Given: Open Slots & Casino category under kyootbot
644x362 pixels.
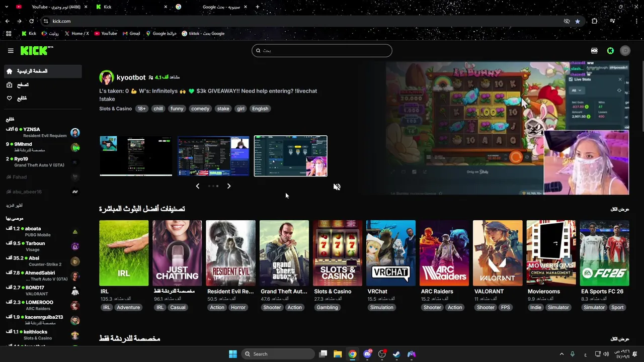Looking at the screenshot, I should 115,109.
